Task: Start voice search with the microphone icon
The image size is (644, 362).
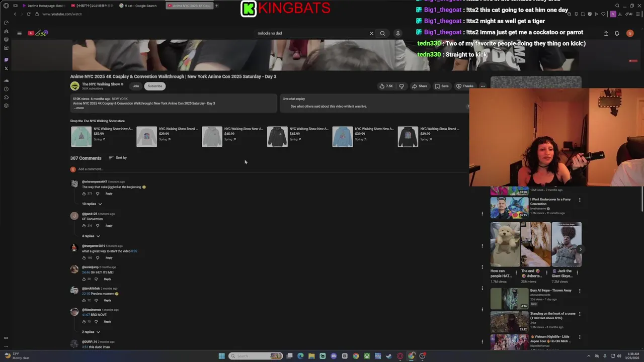Action: coord(397,33)
